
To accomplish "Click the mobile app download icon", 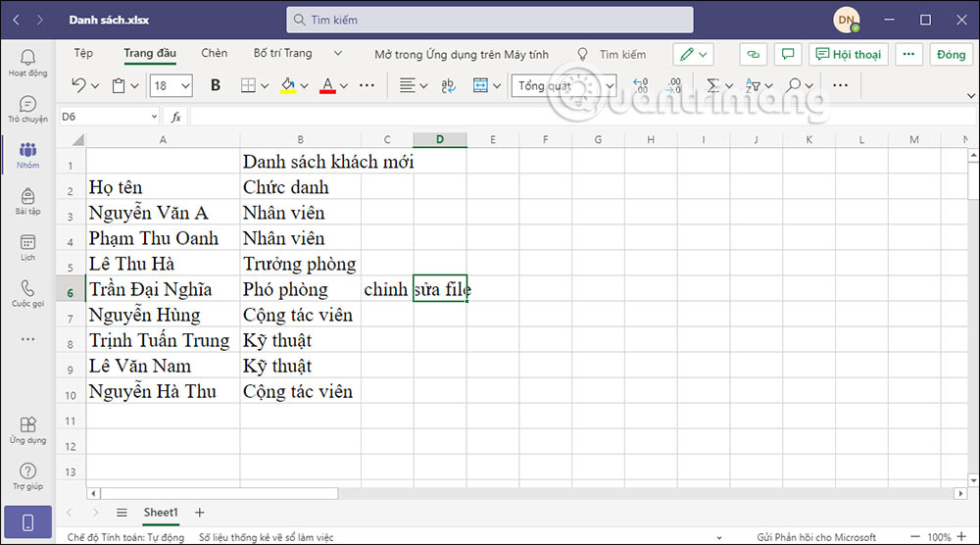I will click(x=27, y=522).
